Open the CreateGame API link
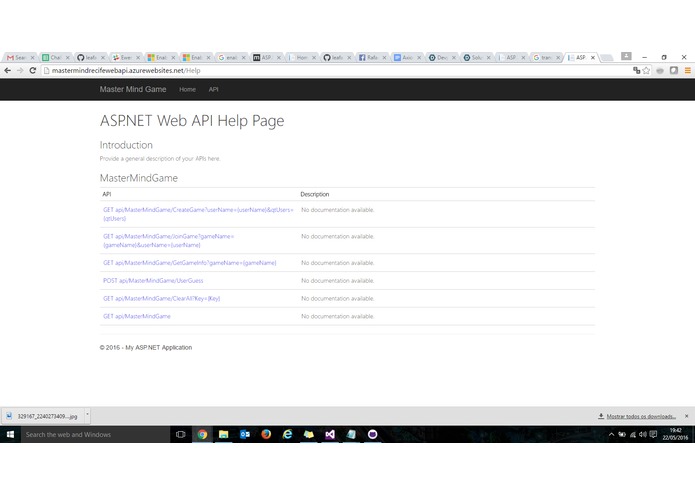This screenshot has width=695, height=494. (x=198, y=214)
